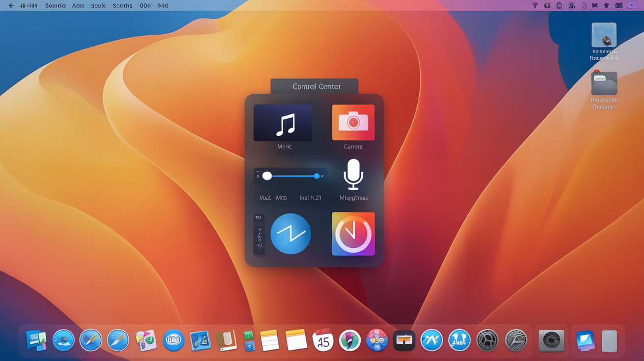Open System Settings gear in the dock
This screenshot has width=644, height=361.
tap(487, 340)
